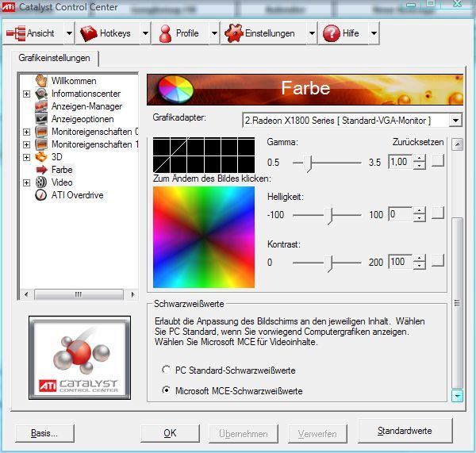Click the red Farbe arrow icon
The height and width of the screenshot is (453, 476).
coord(42,170)
